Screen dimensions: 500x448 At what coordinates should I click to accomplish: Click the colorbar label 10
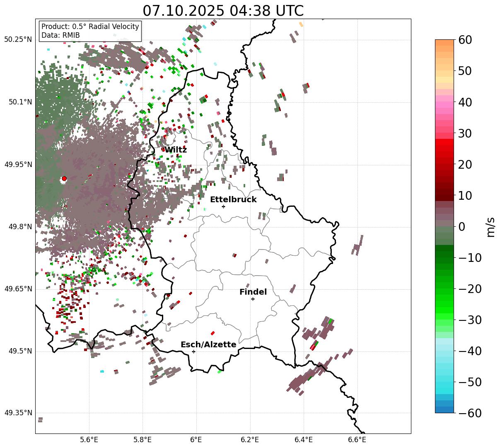click(465, 196)
